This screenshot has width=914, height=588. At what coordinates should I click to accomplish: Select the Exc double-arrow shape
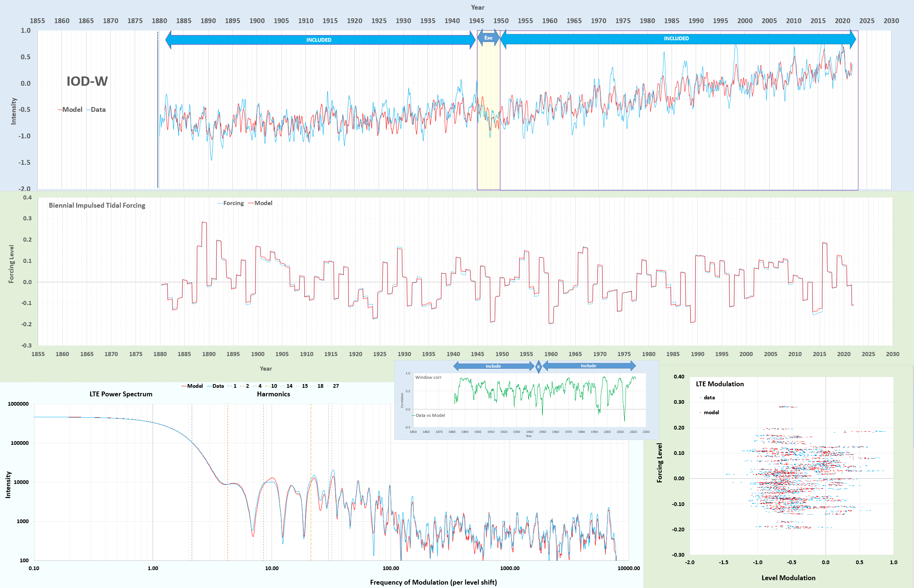(488, 38)
